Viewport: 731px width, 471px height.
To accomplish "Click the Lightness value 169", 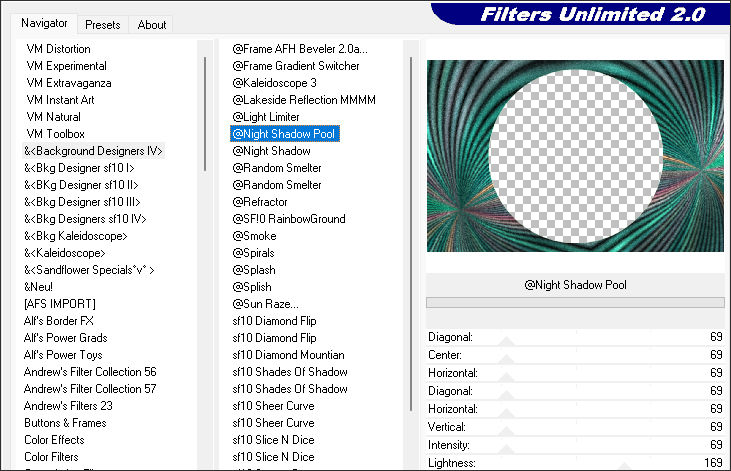I will (x=713, y=463).
